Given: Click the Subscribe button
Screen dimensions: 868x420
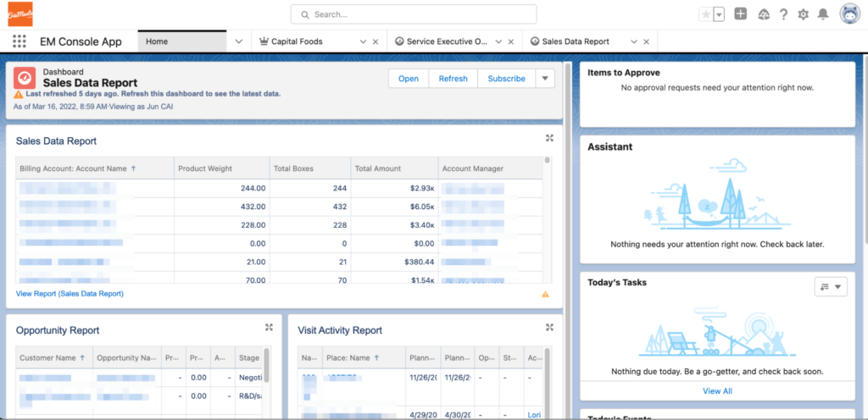Looking at the screenshot, I should pos(506,79).
